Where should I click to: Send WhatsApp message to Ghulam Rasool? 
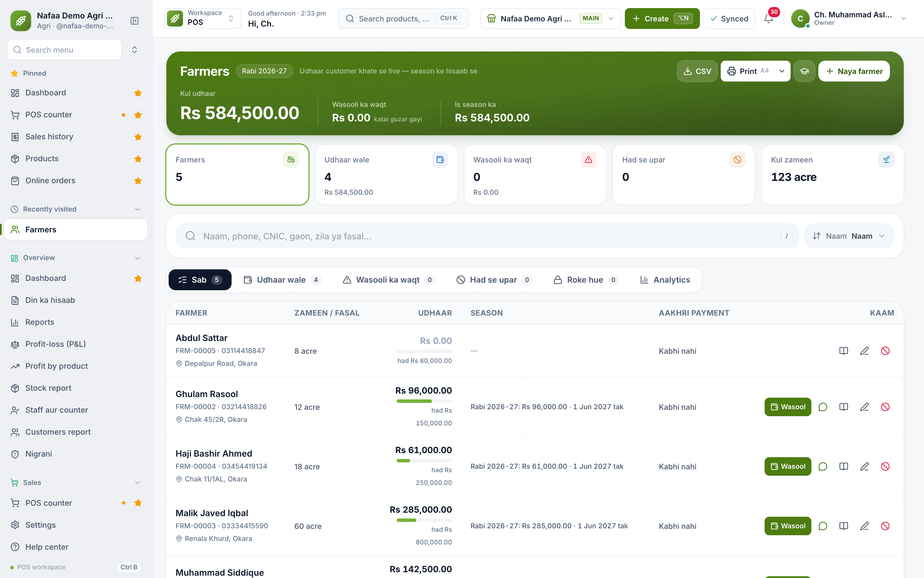point(823,407)
